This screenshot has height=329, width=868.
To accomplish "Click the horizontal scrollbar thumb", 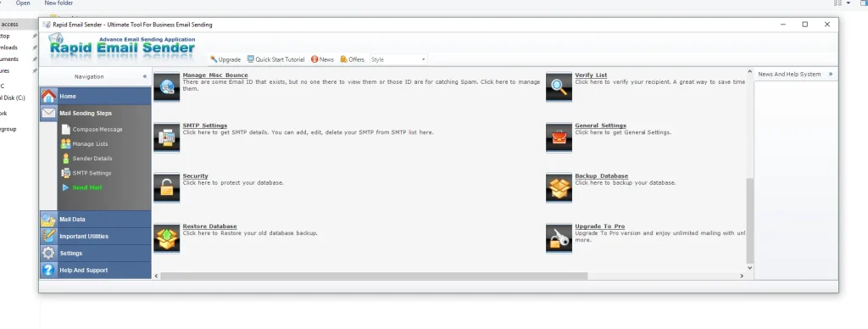I will point(374,276).
